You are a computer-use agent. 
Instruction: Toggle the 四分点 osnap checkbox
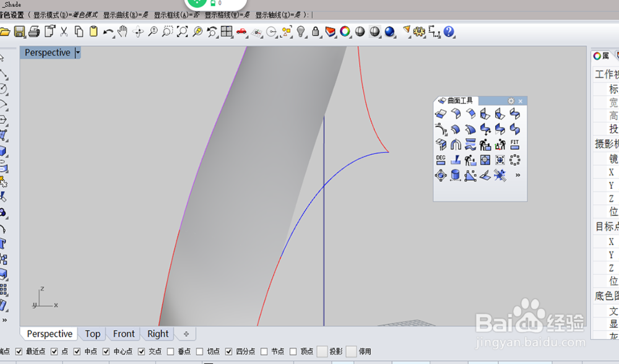click(228, 352)
